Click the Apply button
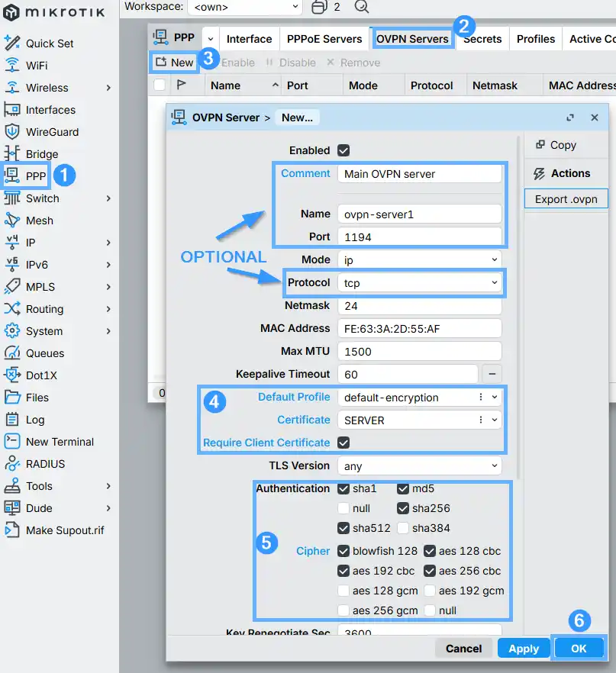Image resolution: width=616 pixels, height=673 pixels. pyautogui.click(x=524, y=648)
